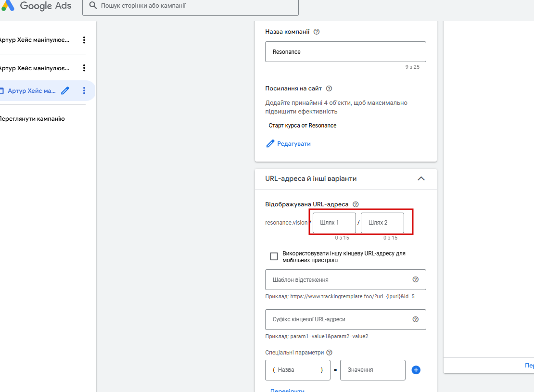Open the help icon in Шаблон відстеження field

point(416,279)
